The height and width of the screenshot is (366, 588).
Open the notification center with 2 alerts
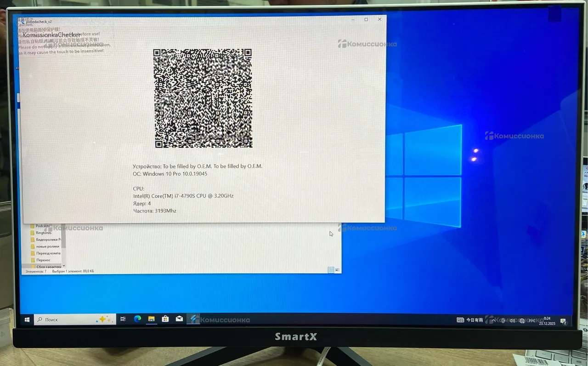point(563,321)
